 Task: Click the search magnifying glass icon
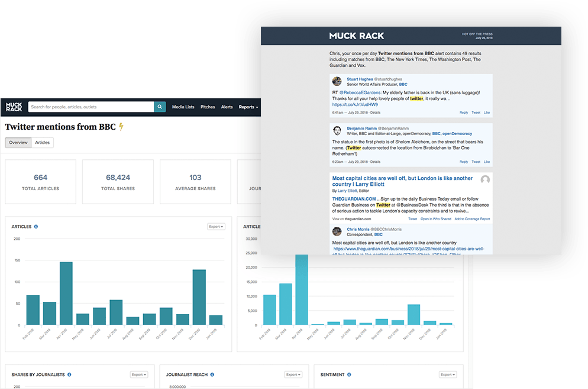[x=160, y=107]
